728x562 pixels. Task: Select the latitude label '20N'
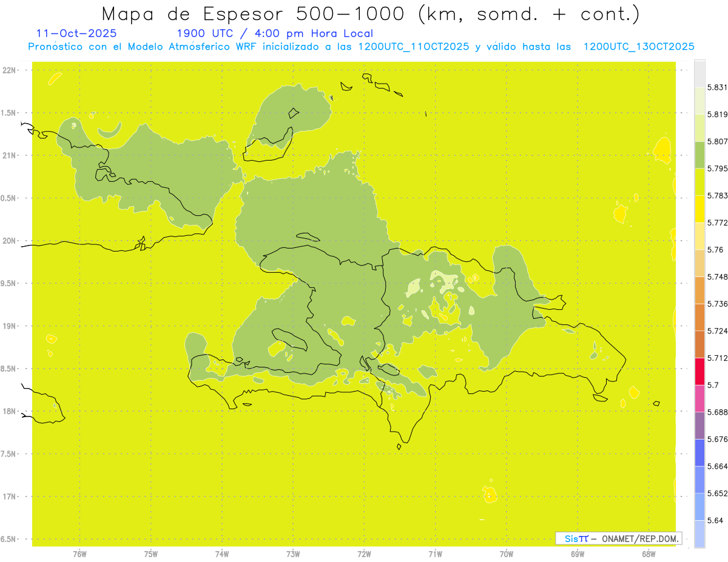[9, 241]
